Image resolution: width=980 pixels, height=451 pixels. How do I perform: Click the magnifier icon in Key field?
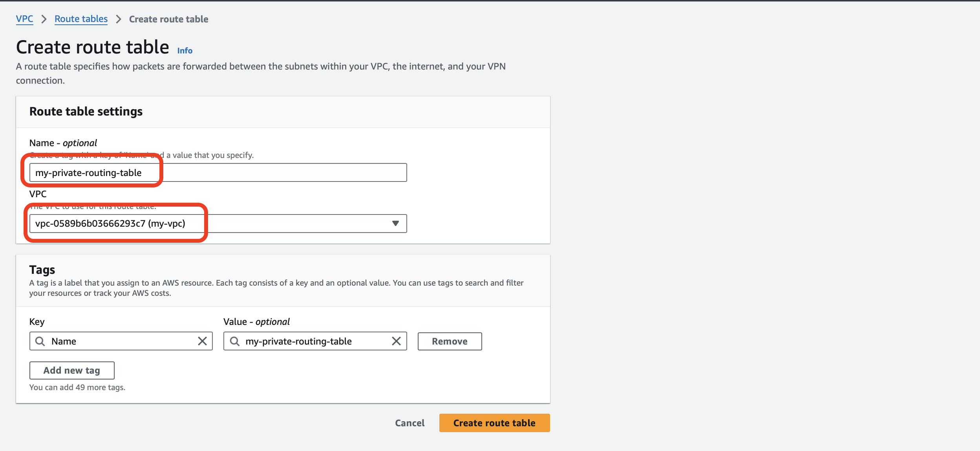point(40,341)
